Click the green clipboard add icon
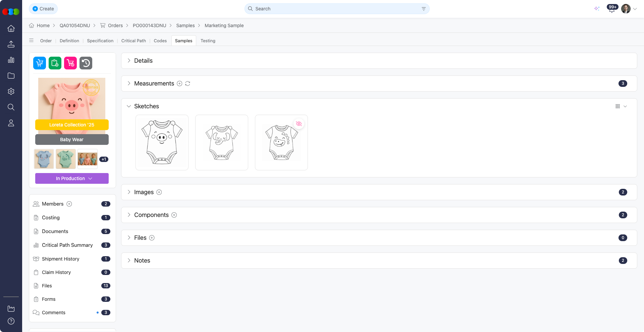 click(55, 63)
